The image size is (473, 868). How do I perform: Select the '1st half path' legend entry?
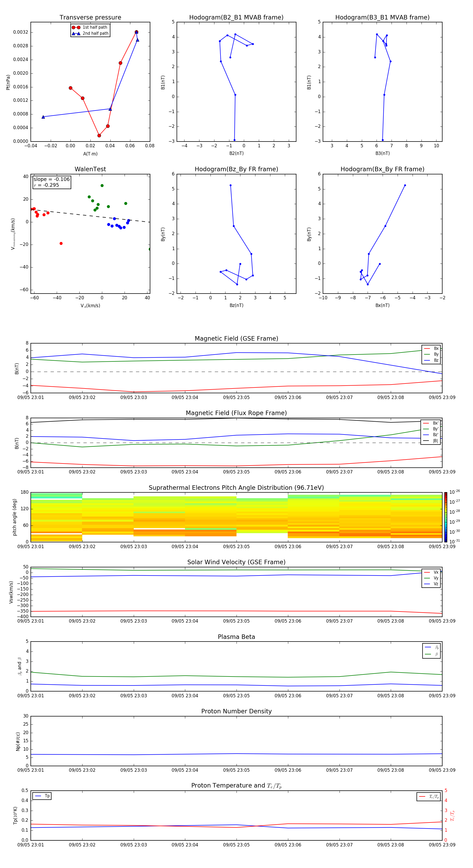click(x=90, y=27)
